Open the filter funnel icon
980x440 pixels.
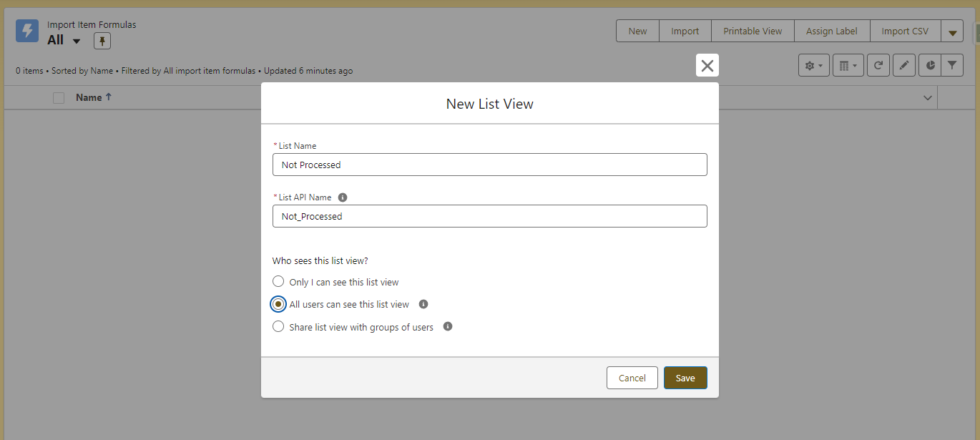pos(952,65)
